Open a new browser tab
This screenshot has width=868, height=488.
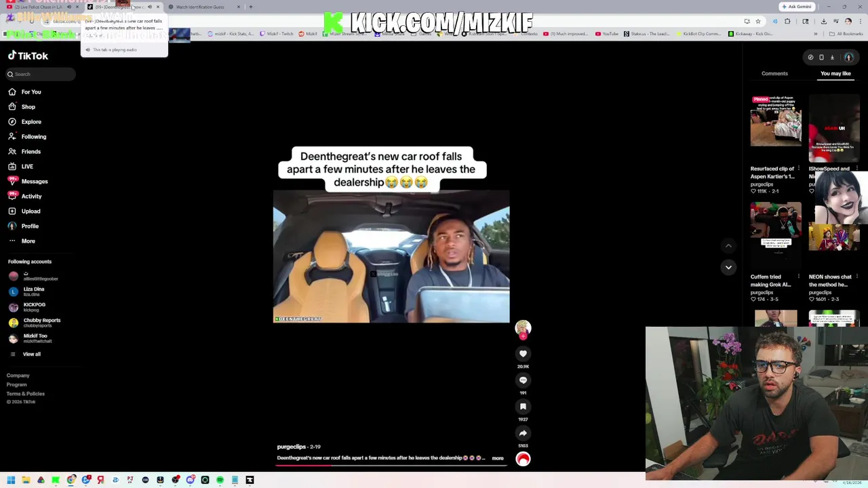[251, 7]
